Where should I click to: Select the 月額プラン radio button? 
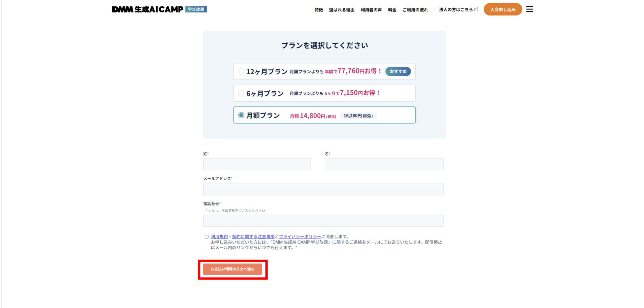241,115
